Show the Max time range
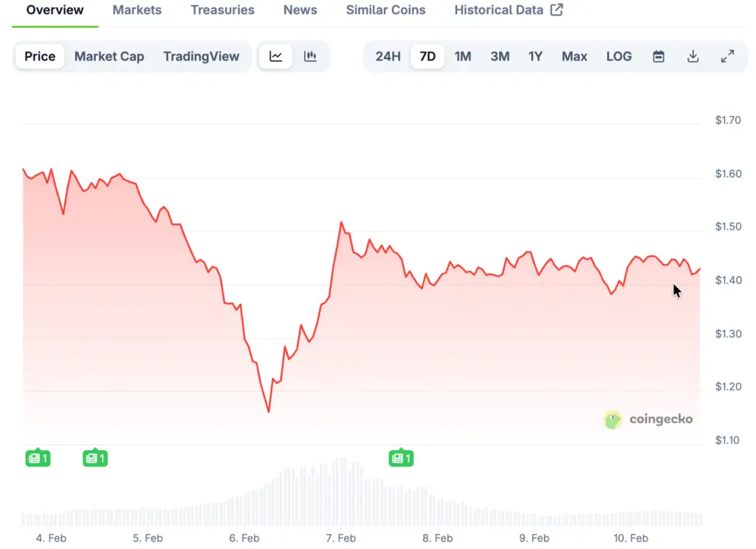 [574, 57]
